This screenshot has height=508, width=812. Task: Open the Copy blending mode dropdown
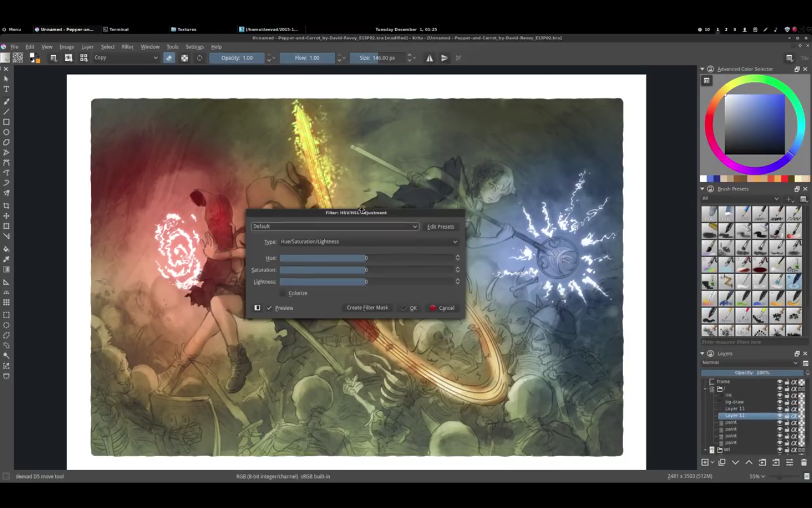(x=126, y=58)
